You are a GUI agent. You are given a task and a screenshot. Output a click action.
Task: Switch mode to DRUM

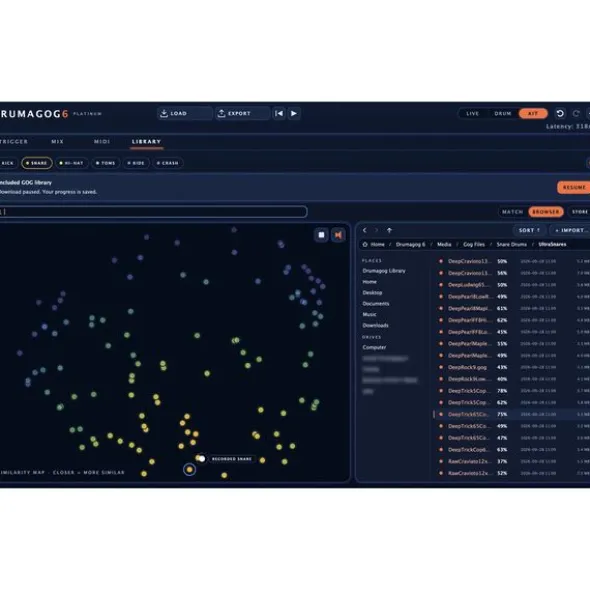point(503,113)
